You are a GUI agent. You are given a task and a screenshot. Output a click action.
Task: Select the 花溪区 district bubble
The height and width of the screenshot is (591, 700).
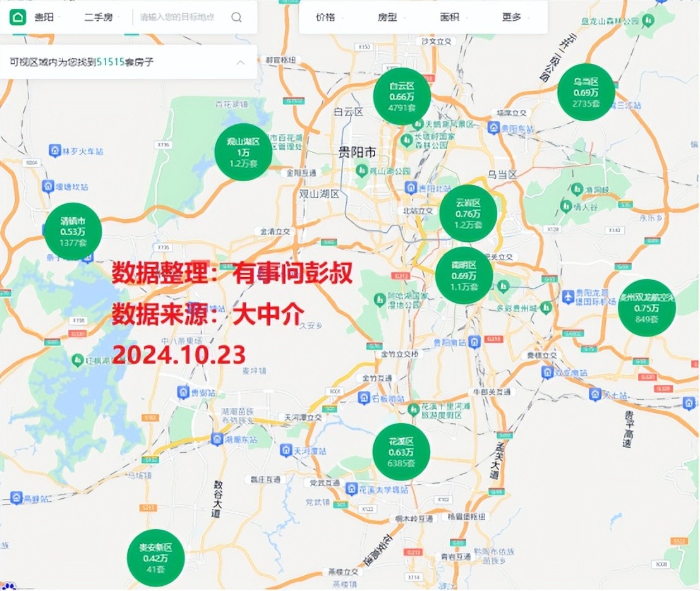click(401, 451)
